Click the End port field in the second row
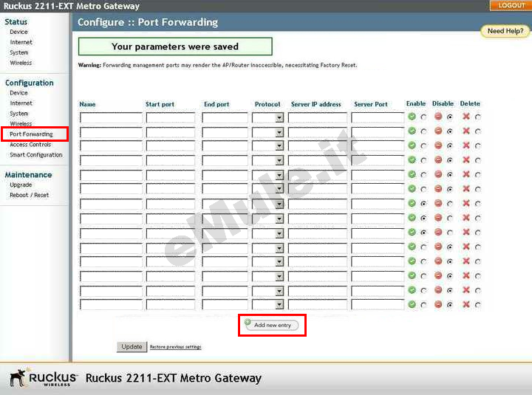Image resolution: width=532 pixels, height=395 pixels. pyautogui.click(x=225, y=132)
